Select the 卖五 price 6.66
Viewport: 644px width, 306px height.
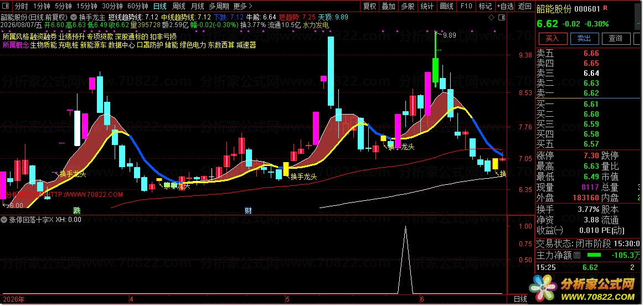(591, 53)
